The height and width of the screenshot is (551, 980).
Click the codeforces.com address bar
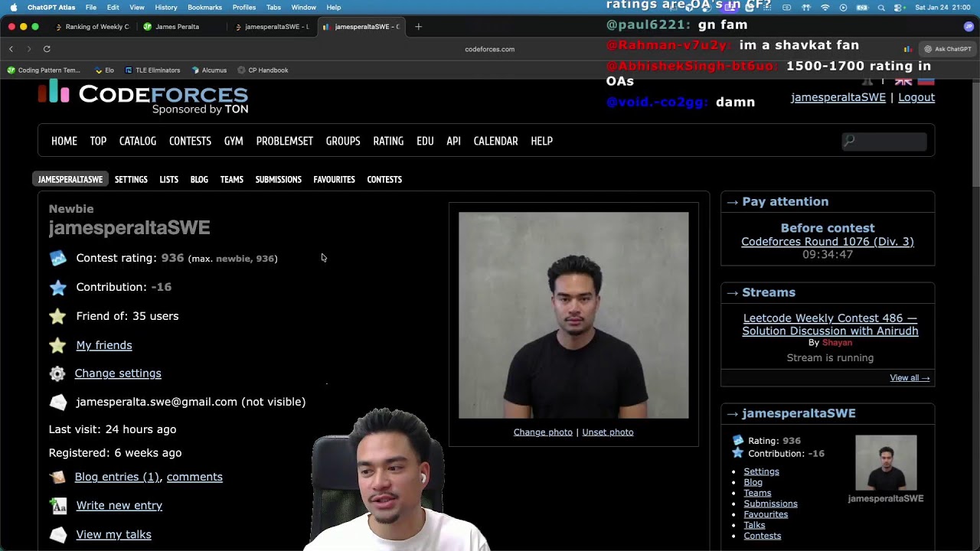(490, 49)
